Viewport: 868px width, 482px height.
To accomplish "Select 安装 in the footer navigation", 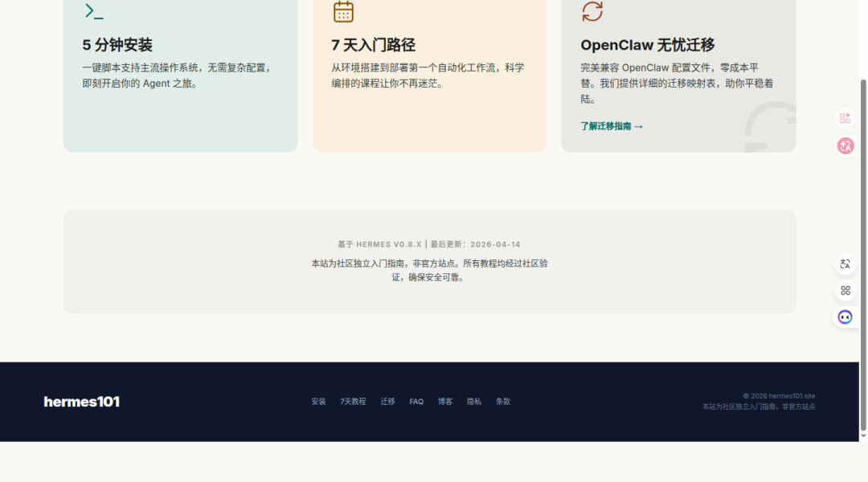I will click(317, 402).
